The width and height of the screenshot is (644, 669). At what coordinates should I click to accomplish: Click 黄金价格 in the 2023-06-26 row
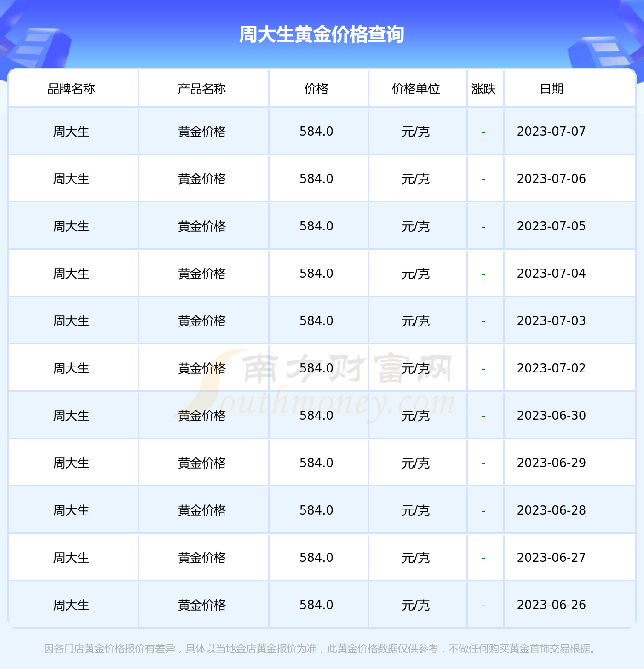coord(202,605)
